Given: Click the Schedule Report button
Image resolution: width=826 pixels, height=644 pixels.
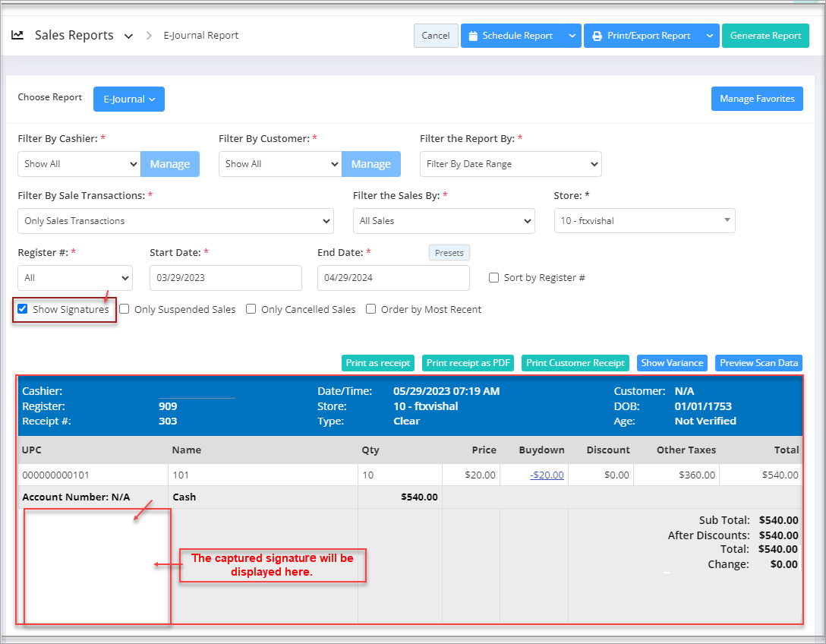Looking at the screenshot, I should click(511, 36).
